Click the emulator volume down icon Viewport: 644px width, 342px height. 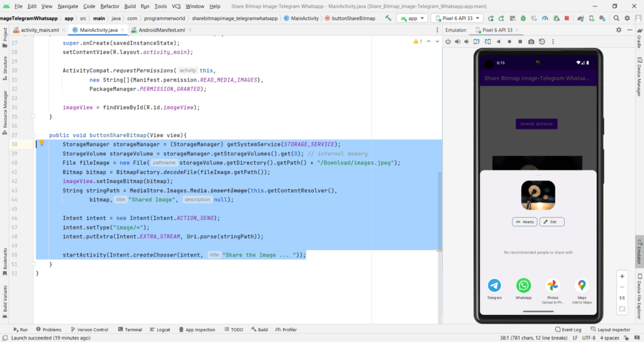coord(467,42)
